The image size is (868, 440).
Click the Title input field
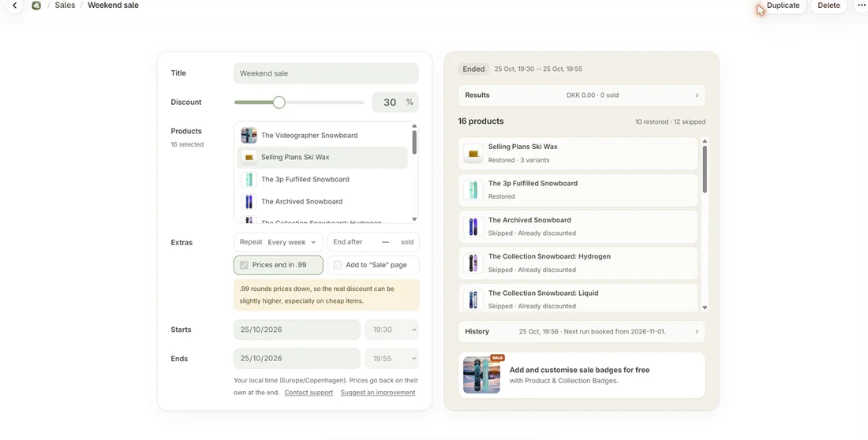326,73
